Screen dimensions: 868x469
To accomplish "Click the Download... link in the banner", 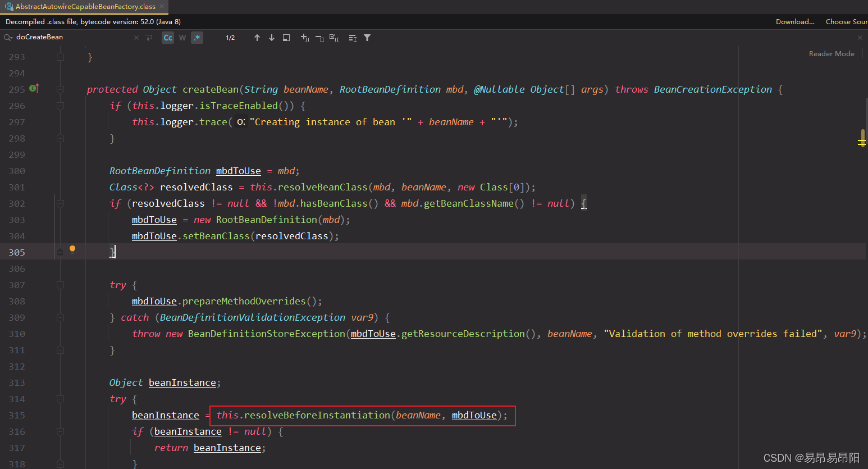I will click(x=795, y=21).
